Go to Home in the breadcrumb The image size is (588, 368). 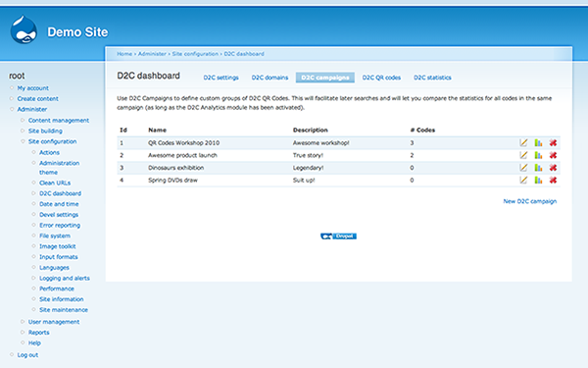click(124, 54)
